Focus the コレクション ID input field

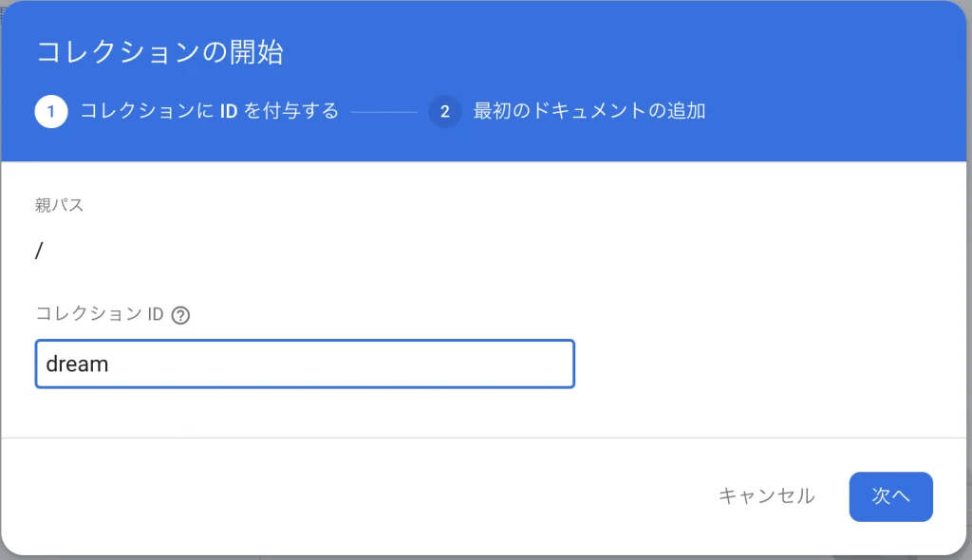[x=304, y=364]
